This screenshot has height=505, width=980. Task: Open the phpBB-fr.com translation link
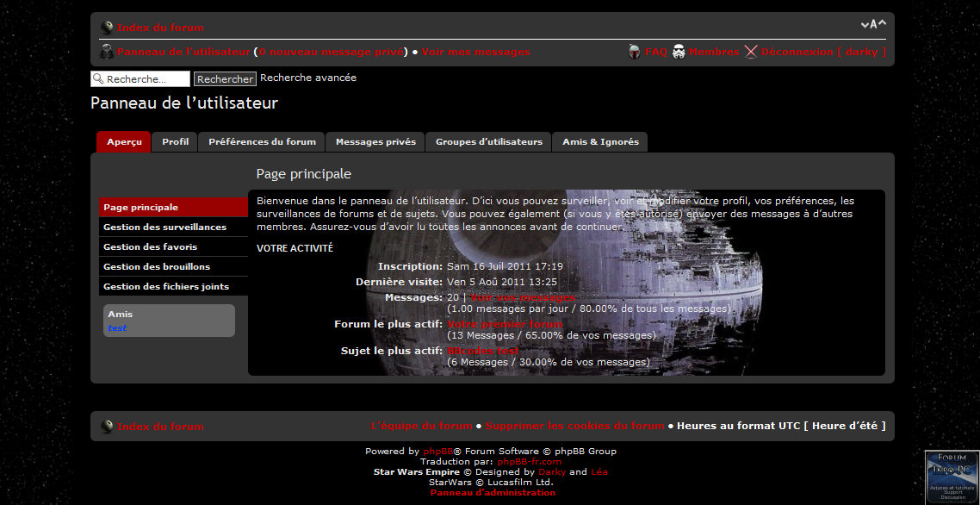coord(530,462)
